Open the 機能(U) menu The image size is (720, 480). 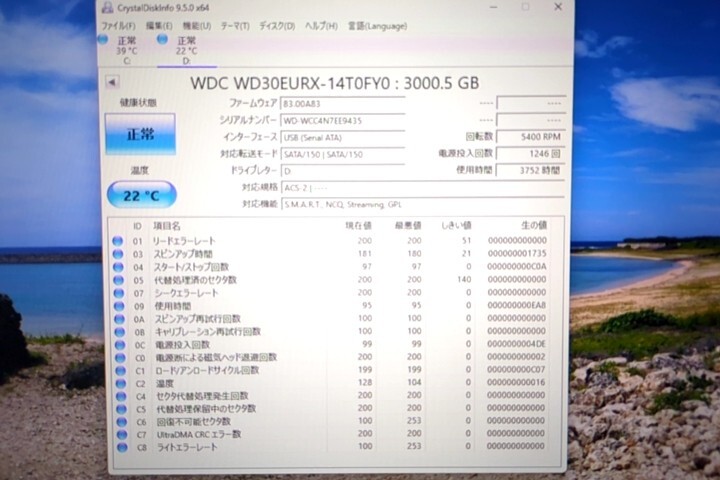pos(197,26)
